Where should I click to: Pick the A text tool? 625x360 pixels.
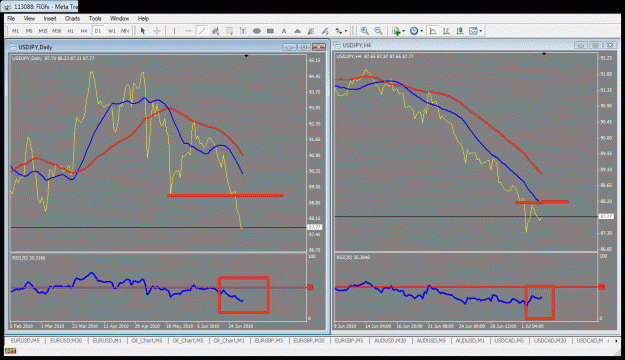tap(284, 31)
